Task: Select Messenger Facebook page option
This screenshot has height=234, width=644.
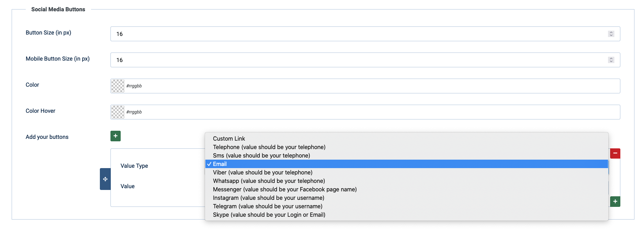Action: coord(284,190)
